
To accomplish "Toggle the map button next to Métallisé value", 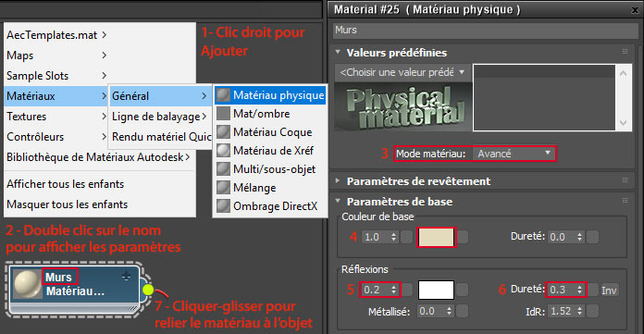I will click(462, 311).
